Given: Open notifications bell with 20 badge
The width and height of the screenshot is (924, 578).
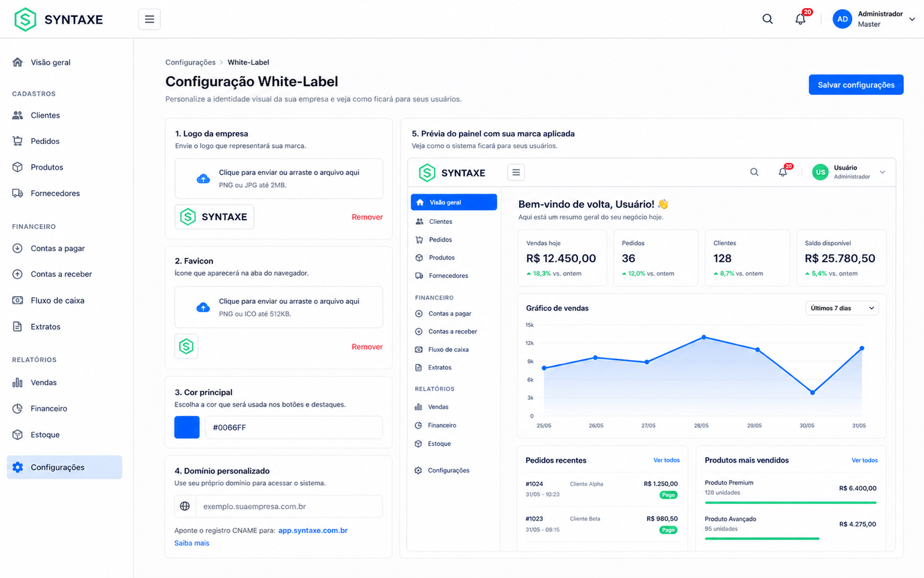Looking at the screenshot, I should [800, 19].
